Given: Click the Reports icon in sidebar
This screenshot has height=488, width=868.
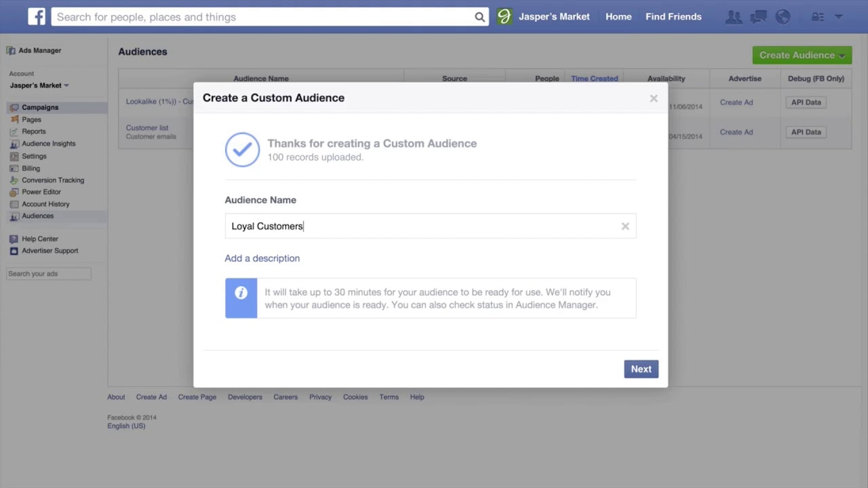Looking at the screenshot, I should (14, 131).
